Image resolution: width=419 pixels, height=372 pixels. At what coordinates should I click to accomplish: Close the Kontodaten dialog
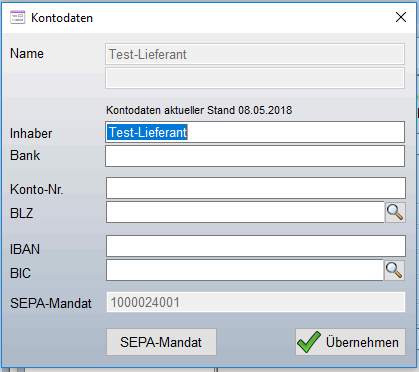click(x=401, y=17)
